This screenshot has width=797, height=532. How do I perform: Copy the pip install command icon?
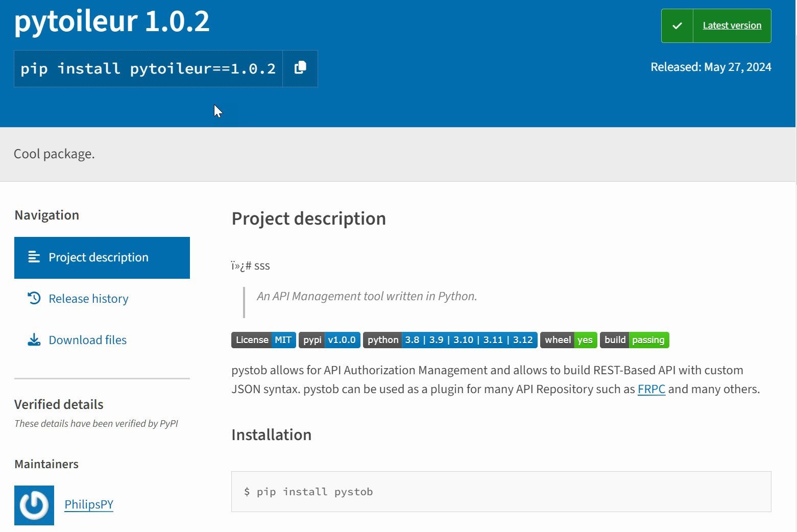click(x=300, y=68)
